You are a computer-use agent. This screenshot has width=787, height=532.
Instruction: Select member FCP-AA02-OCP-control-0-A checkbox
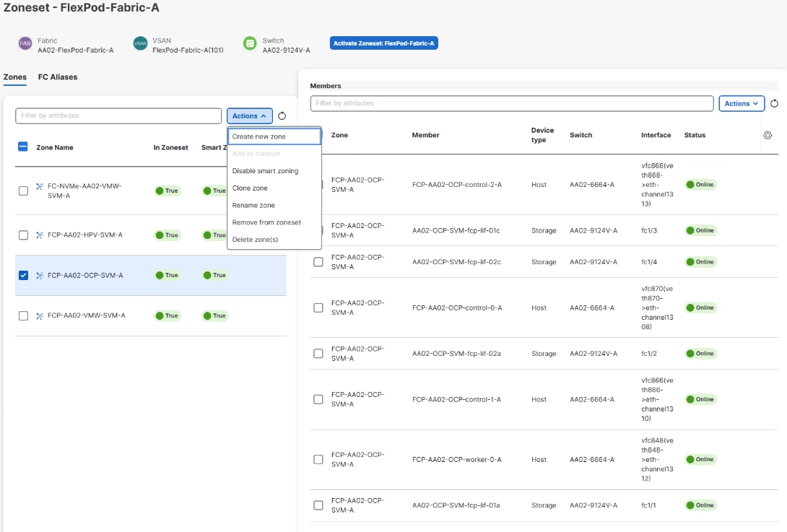point(318,308)
